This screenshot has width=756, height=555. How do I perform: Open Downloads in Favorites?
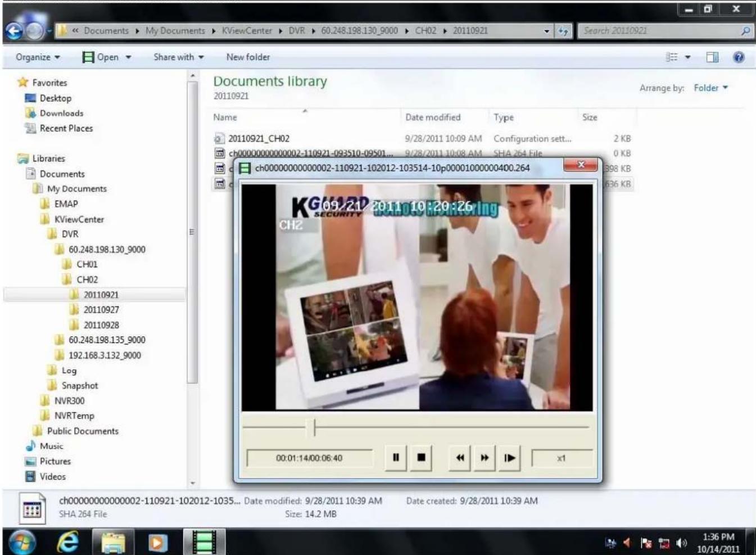point(61,113)
